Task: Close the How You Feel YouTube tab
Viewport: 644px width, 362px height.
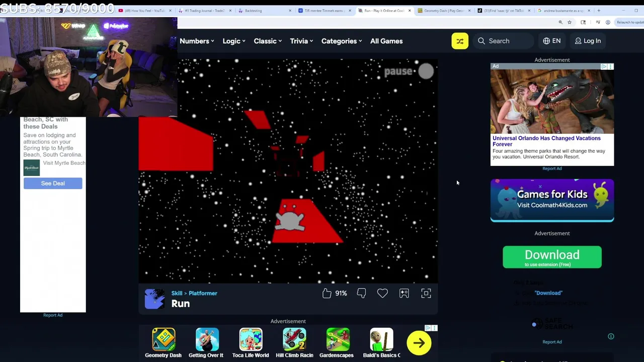Action: (170, 11)
